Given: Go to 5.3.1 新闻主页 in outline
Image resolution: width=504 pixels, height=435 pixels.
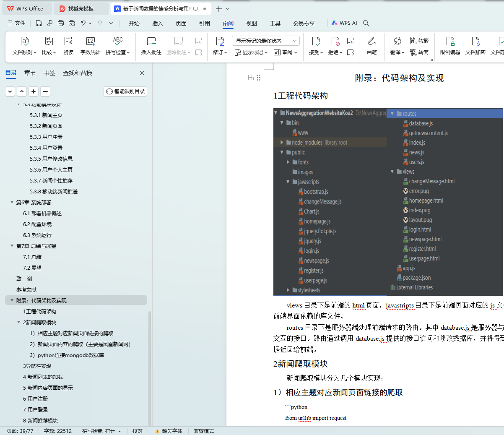Looking at the screenshot, I should pos(46,115).
